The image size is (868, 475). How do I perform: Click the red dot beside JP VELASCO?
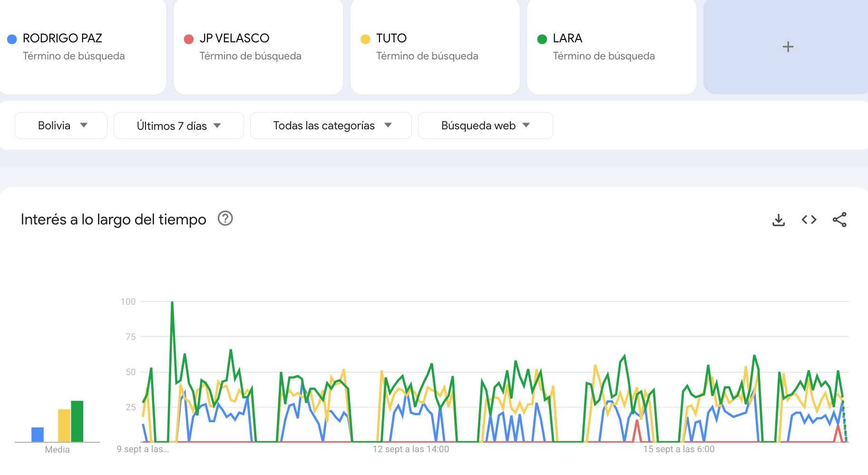(188, 39)
